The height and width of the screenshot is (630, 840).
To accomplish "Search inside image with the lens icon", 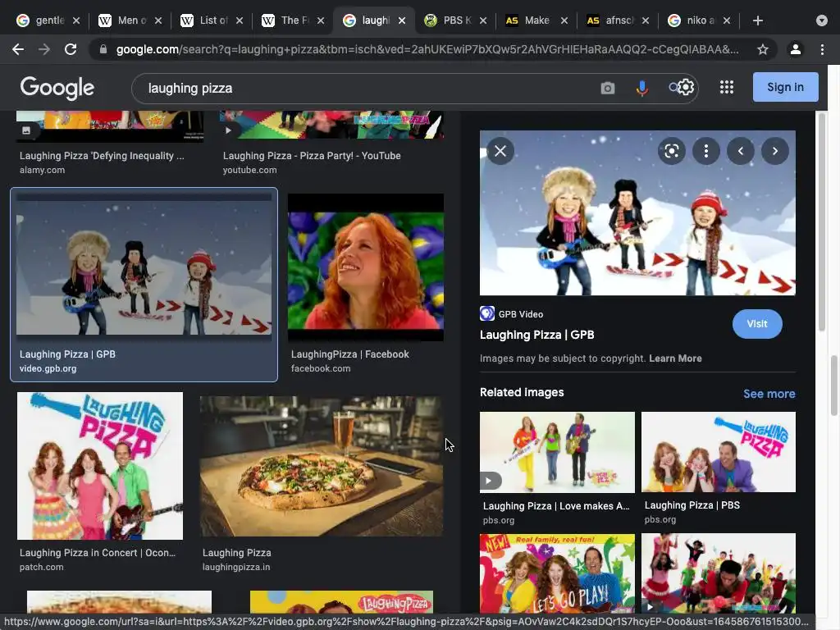I will 671,151.
